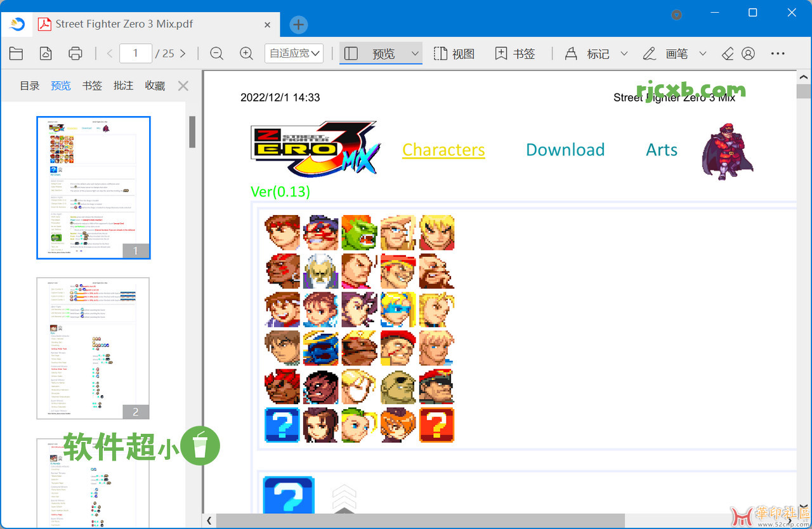The height and width of the screenshot is (529, 812).
Task: Select the white-haired character in second row
Action: click(x=321, y=271)
